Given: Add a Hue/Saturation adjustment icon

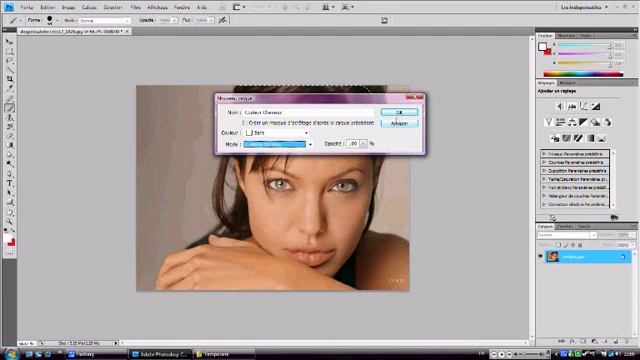Looking at the screenshot, I should [560, 122].
